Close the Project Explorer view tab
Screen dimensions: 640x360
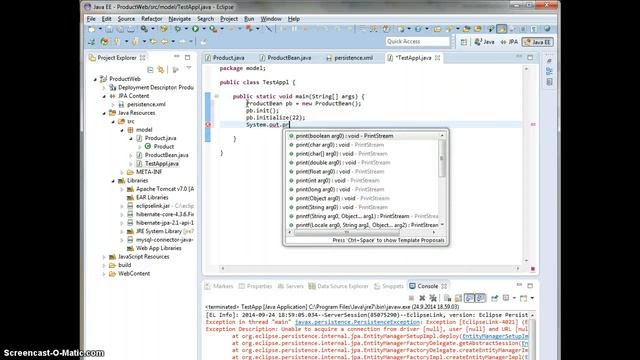pos(142,58)
